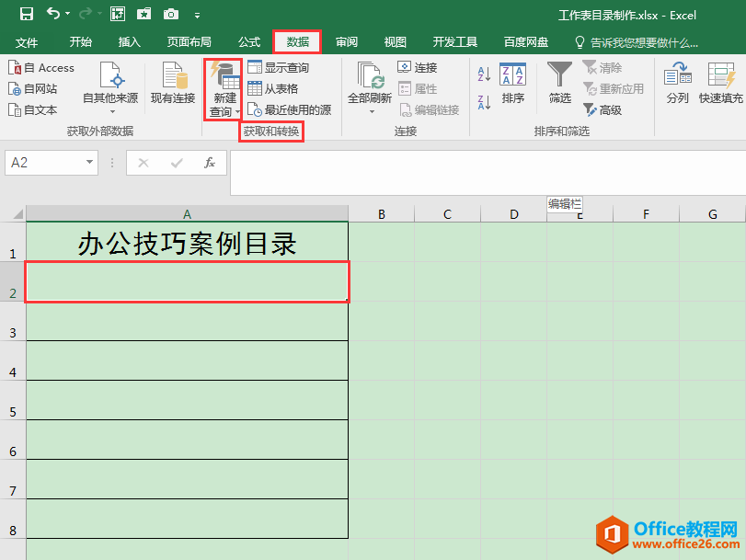Switch to the 页面布局 ribbon tab
Image resolution: width=746 pixels, height=560 pixels.
189,42
